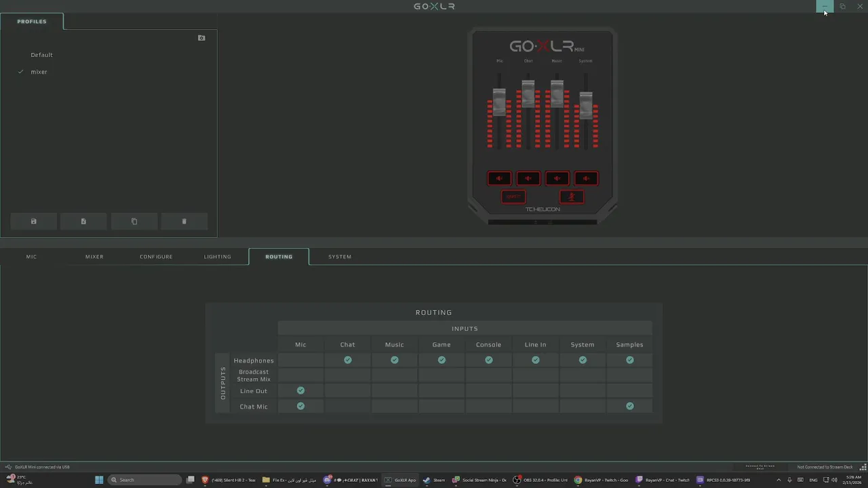
Task: Uncheck Chat routing to Headphones
Action: pos(347,361)
